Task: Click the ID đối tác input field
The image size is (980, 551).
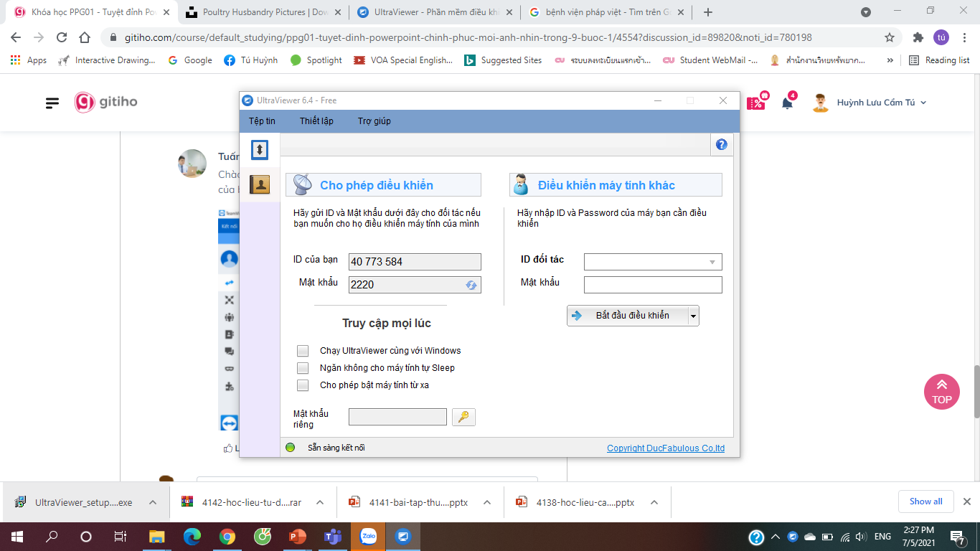Action: [x=653, y=262]
